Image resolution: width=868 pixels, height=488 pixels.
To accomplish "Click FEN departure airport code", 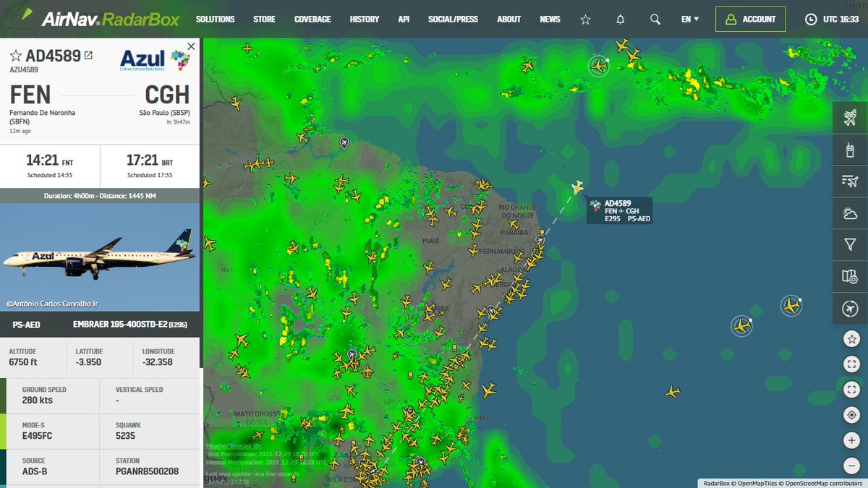I will pos(30,95).
